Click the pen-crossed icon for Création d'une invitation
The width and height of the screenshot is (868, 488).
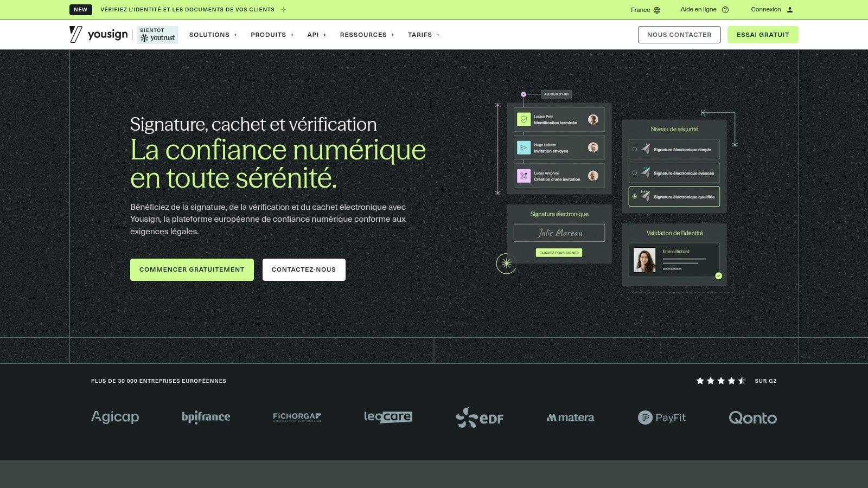coord(523,176)
